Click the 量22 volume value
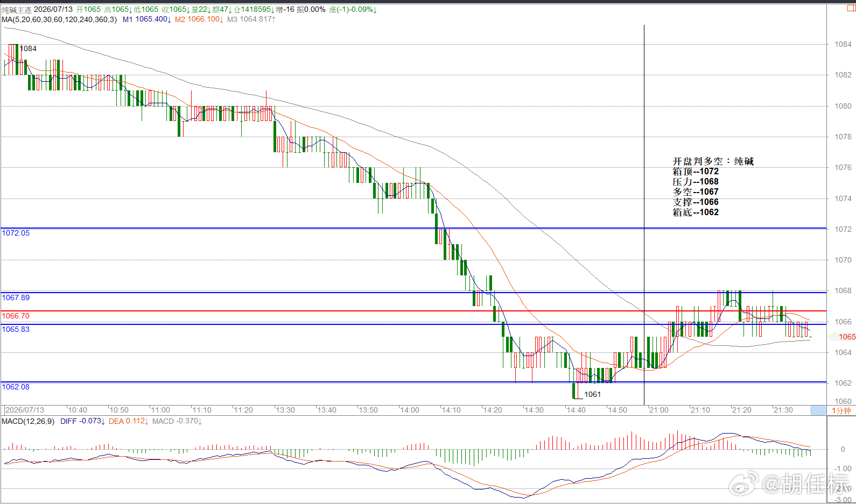The image size is (856, 504). click(201, 10)
